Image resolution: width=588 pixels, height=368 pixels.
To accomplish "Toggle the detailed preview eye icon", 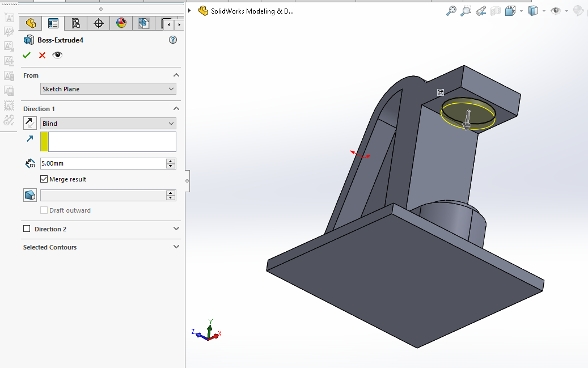I will 57,55.
